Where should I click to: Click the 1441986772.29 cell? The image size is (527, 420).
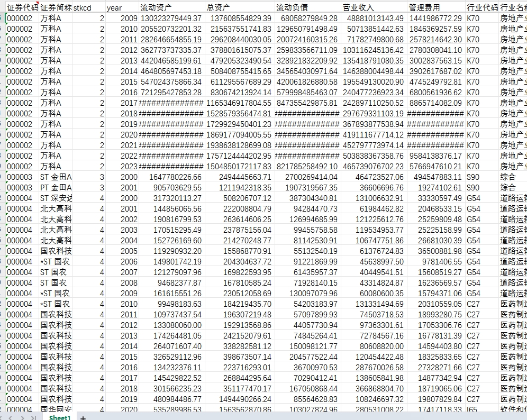436,19
